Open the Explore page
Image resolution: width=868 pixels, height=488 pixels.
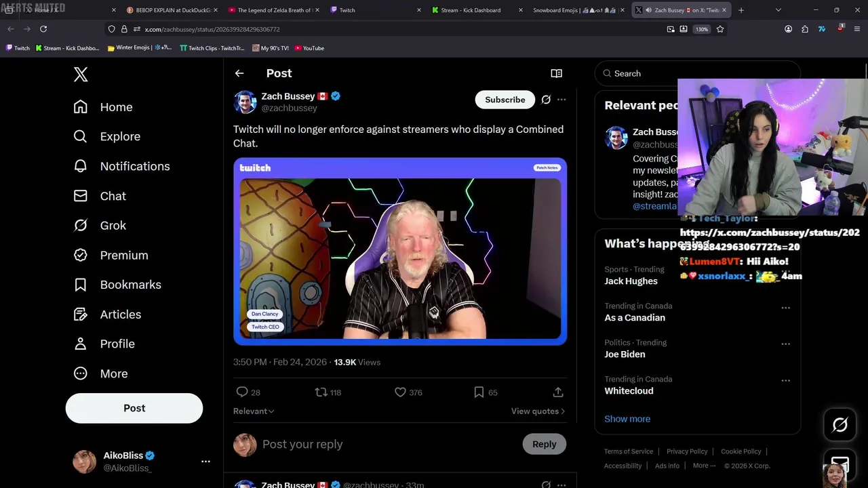(107, 136)
